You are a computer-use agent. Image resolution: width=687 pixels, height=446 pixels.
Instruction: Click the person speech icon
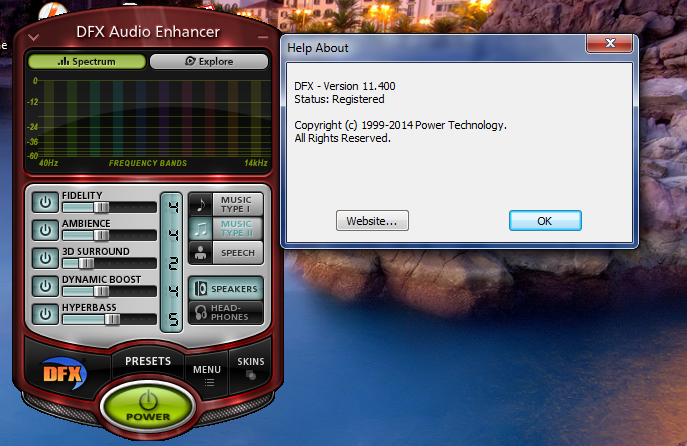pyautogui.click(x=201, y=253)
